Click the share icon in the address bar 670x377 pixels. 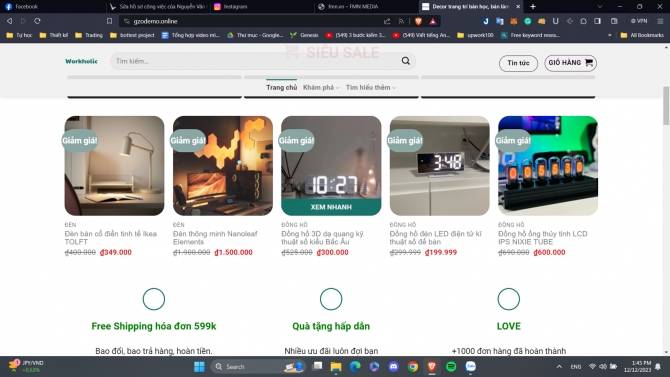point(387,21)
